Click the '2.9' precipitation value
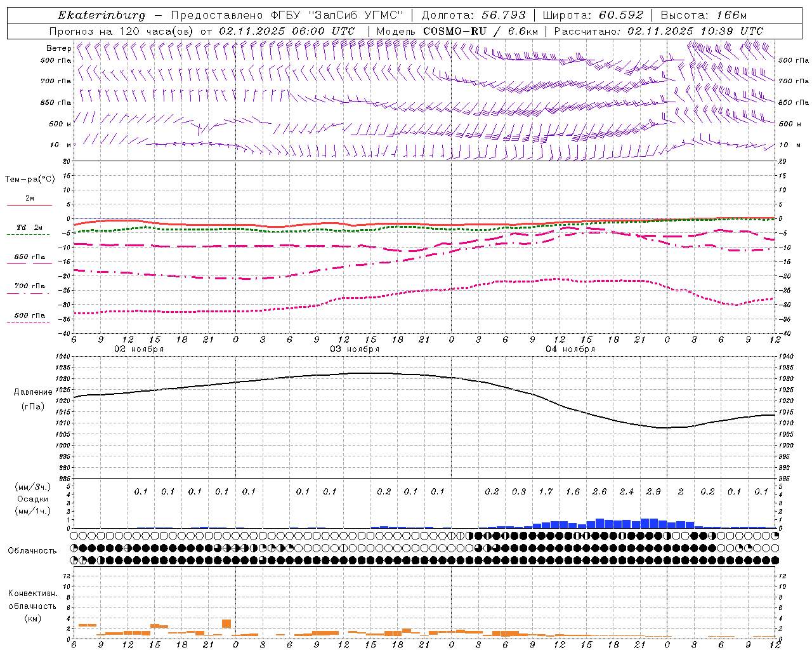The width and height of the screenshot is (812, 650). [653, 491]
